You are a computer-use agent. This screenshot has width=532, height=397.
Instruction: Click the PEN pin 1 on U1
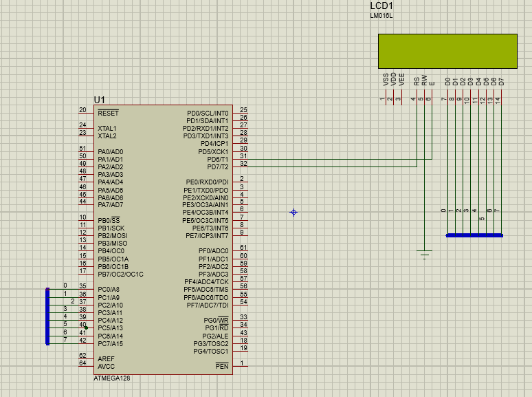pos(240,365)
